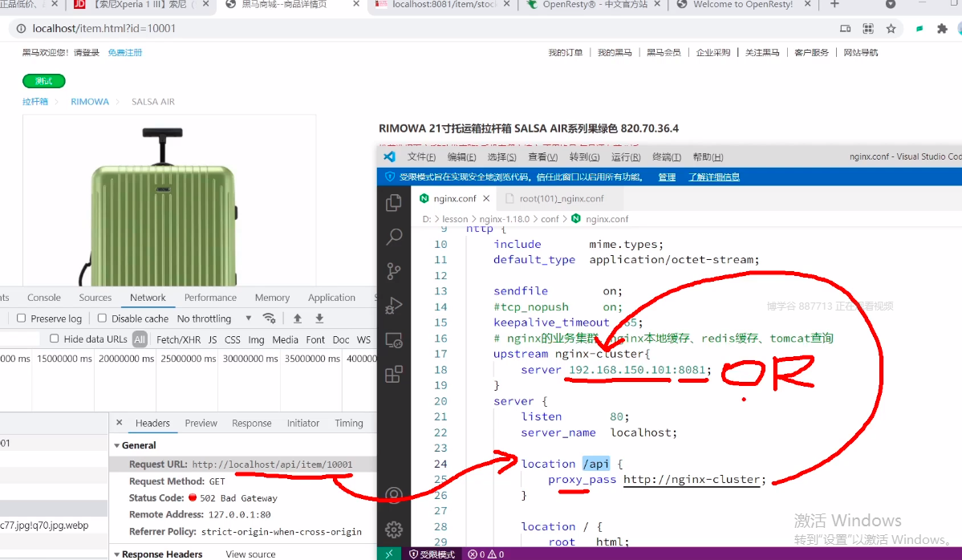
Task: Click the QR grid icon in address bar
Action: tap(867, 28)
